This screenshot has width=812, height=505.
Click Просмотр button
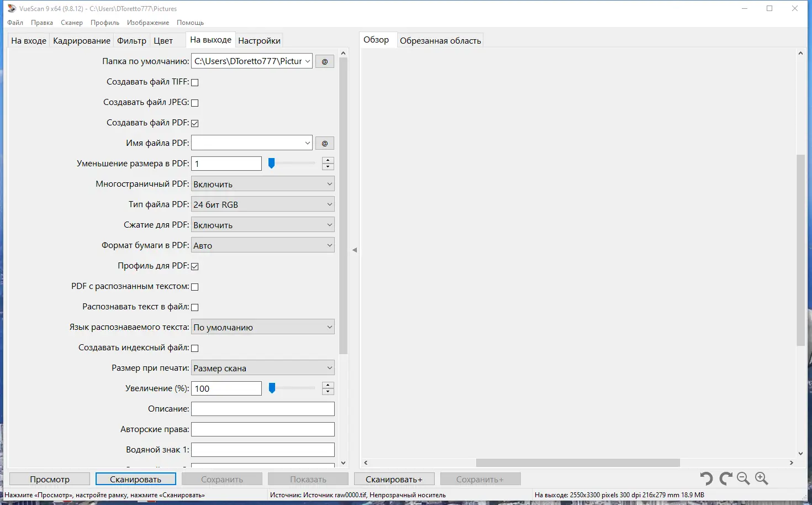coord(50,479)
